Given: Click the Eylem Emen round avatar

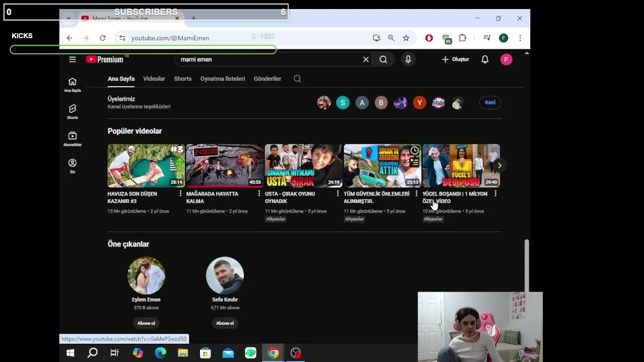Looking at the screenshot, I should pyautogui.click(x=146, y=276).
